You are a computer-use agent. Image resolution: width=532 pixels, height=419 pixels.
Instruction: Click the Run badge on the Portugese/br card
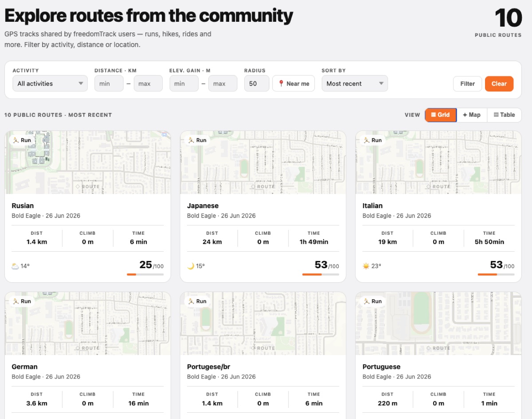pyautogui.click(x=197, y=301)
